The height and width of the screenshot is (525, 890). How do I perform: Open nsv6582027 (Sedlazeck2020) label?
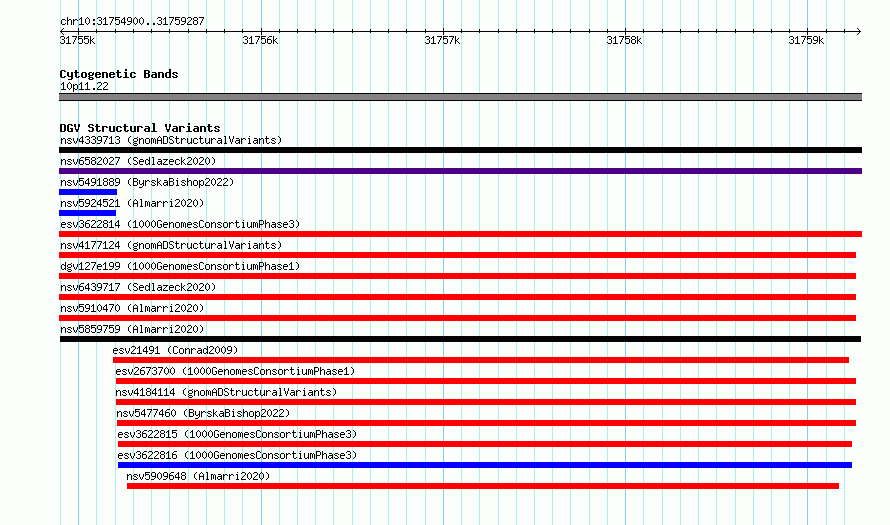point(138,161)
